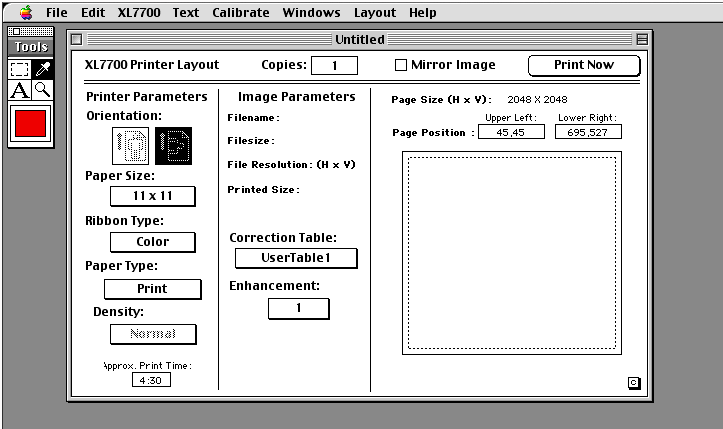Open the Windows menu
Image resolution: width=723 pixels, height=429 pixels.
(311, 12)
